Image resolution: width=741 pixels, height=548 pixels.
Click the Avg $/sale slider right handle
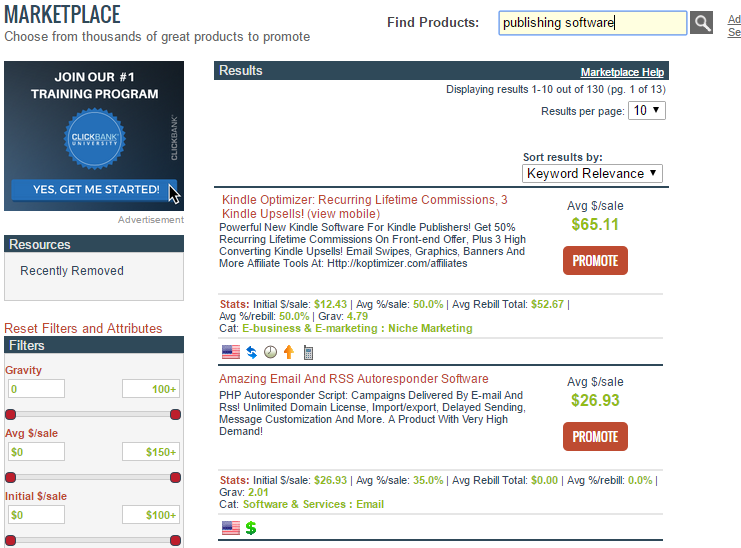coord(175,477)
